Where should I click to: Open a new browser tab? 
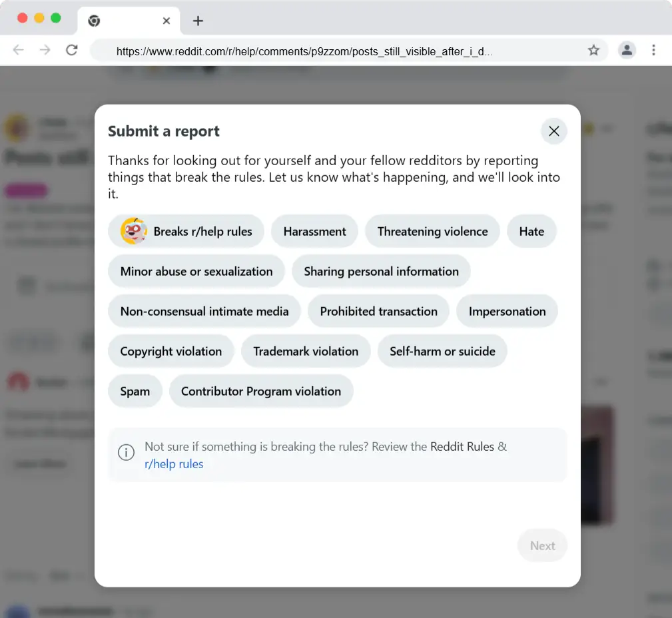198,21
